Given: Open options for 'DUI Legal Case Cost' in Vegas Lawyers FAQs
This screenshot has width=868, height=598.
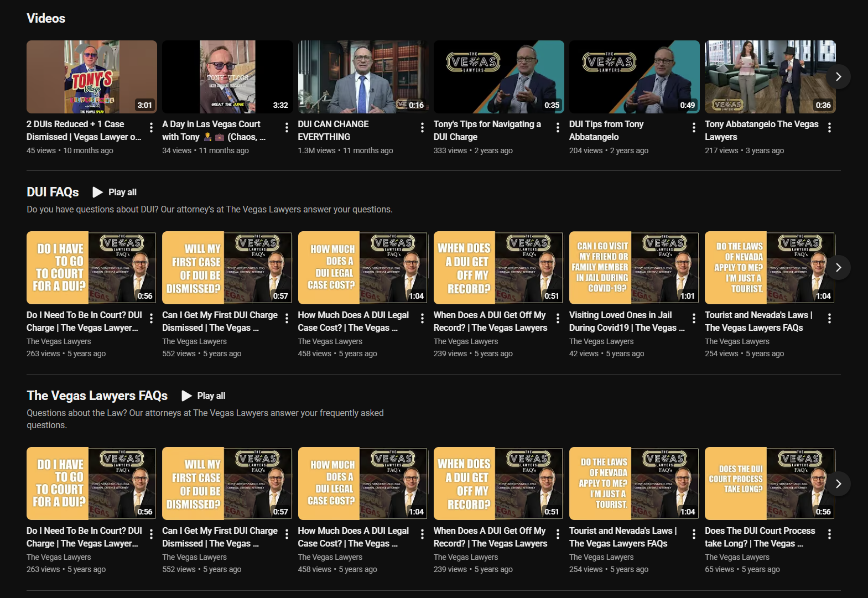Looking at the screenshot, I should (x=422, y=534).
